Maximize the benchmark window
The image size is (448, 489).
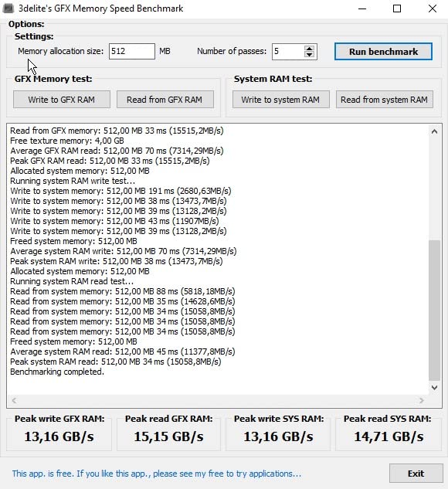click(397, 8)
